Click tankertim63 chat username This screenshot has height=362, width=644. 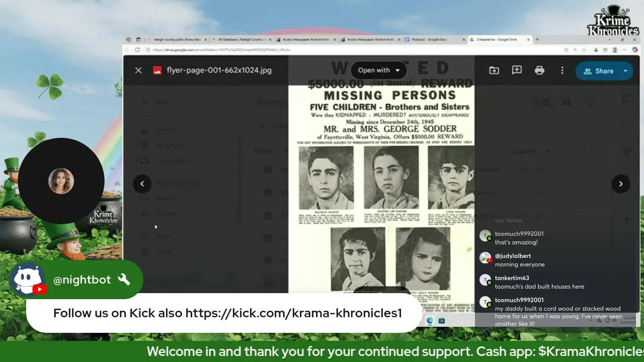[512, 278]
